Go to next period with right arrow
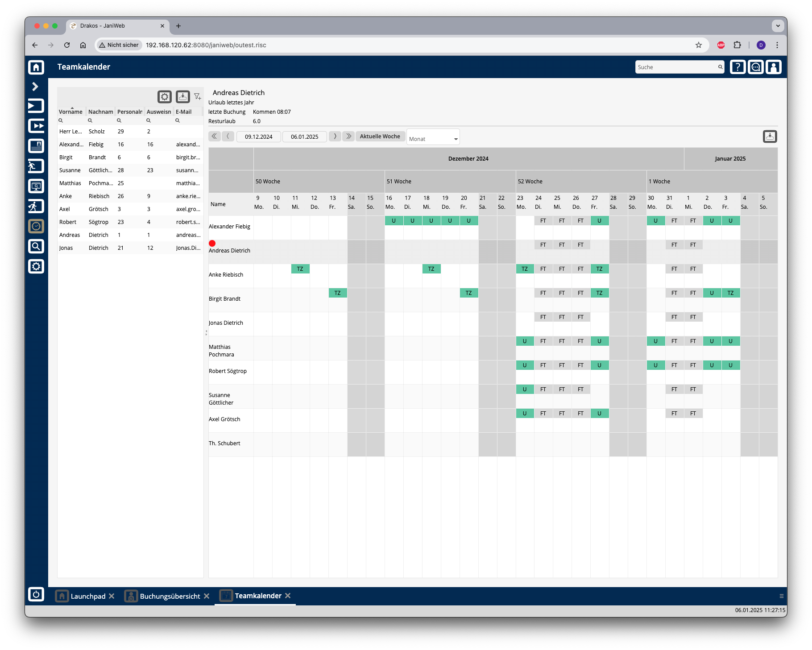The height and width of the screenshot is (650, 812). [335, 136]
